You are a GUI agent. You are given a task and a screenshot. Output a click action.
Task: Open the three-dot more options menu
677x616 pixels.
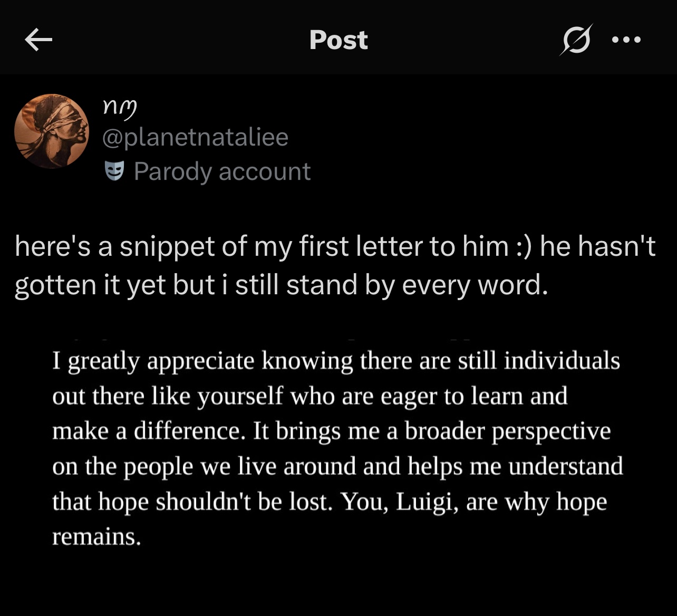(626, 40)
